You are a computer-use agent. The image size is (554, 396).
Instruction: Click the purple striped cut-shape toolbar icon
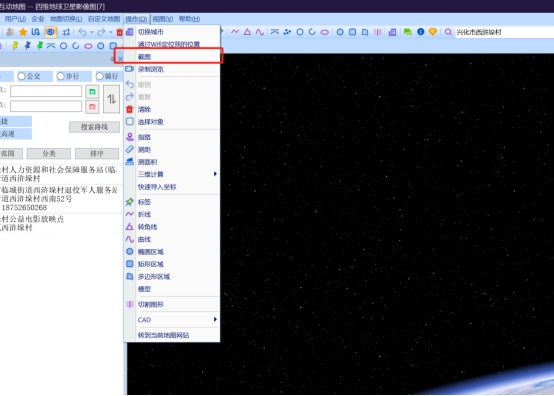coord(378,32)
